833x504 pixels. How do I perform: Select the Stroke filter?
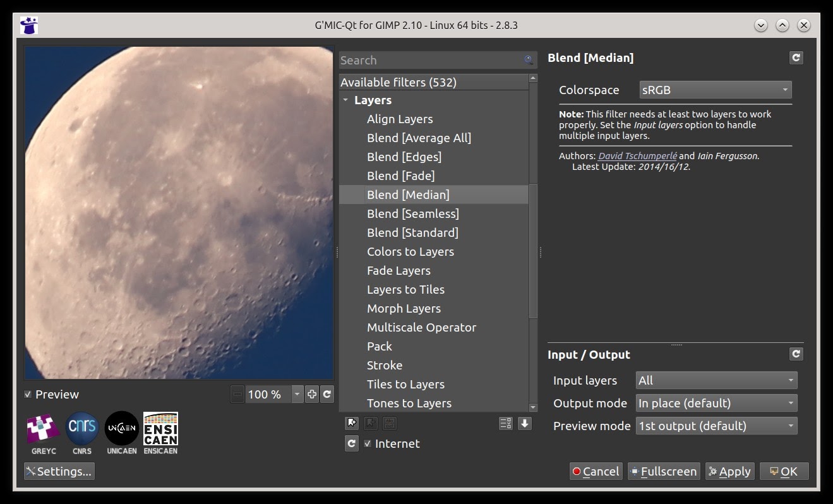pos(385,365)
